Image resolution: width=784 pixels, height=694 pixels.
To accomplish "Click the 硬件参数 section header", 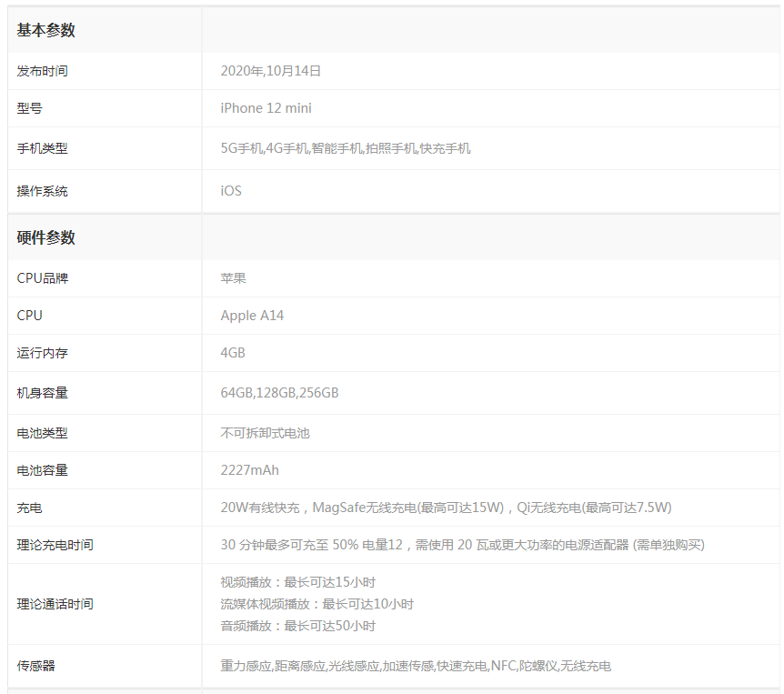I will [45, 237].
